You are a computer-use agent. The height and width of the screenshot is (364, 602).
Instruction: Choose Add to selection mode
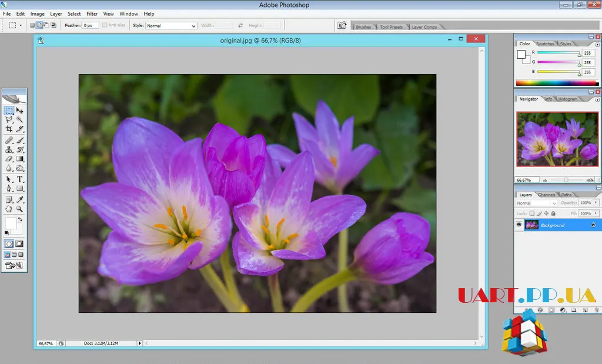(x=39, y=25)
